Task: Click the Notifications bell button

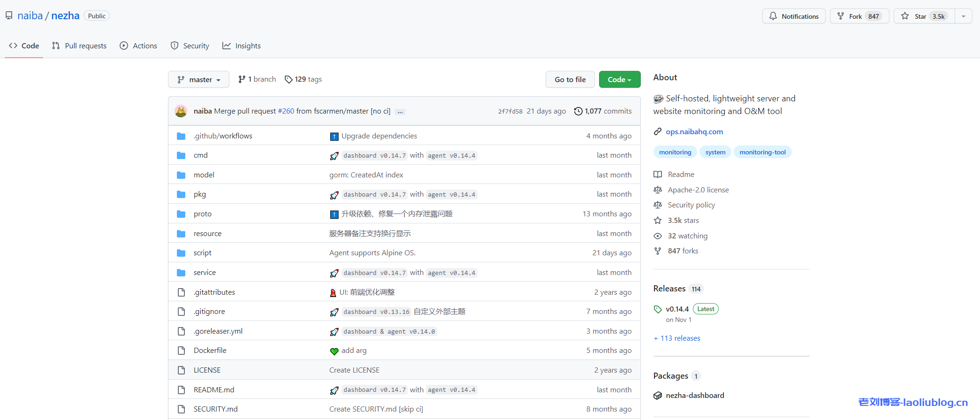Action: pos(794,16)
